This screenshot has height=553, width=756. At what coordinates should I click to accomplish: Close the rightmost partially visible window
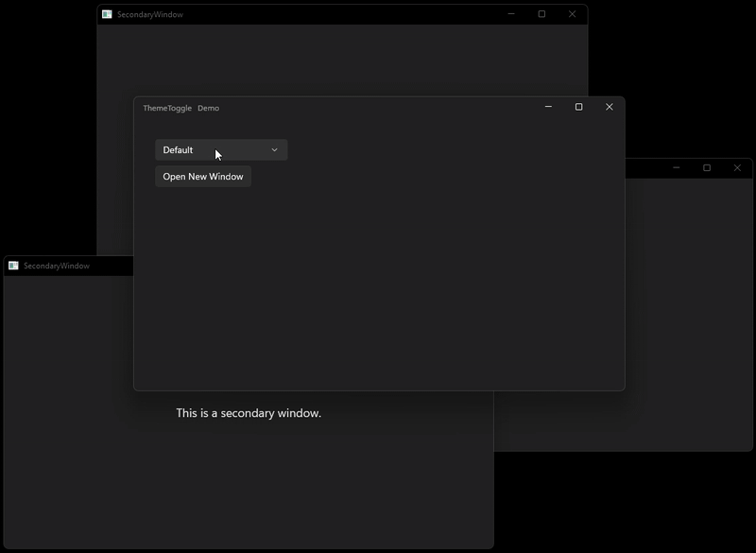[737, 167]
